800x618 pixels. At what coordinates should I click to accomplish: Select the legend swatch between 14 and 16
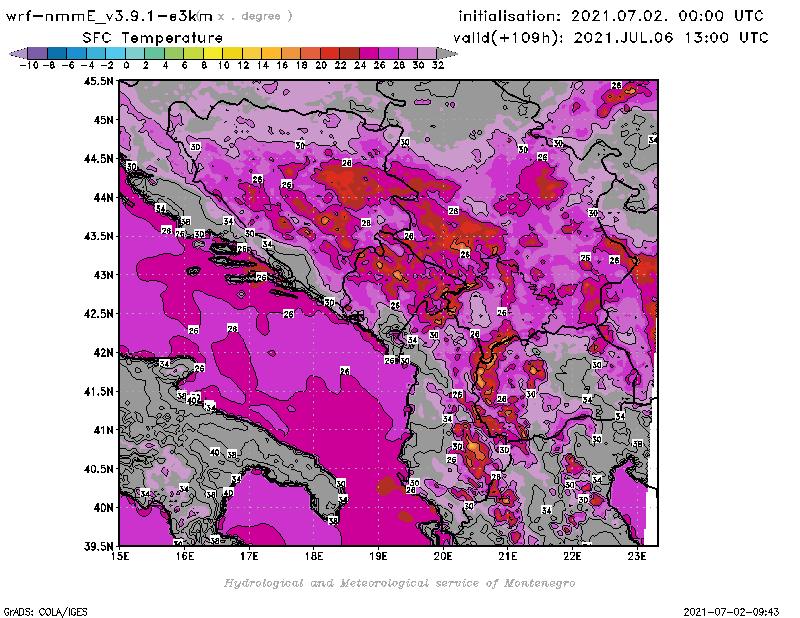pyautogui.click(x=271, y=53)
